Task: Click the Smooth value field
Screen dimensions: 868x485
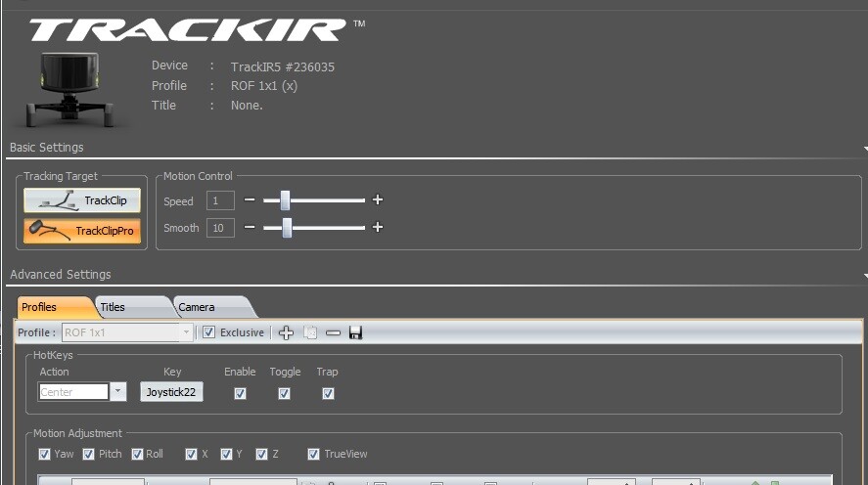Action: pyautogui.click(x=220, y=228)
